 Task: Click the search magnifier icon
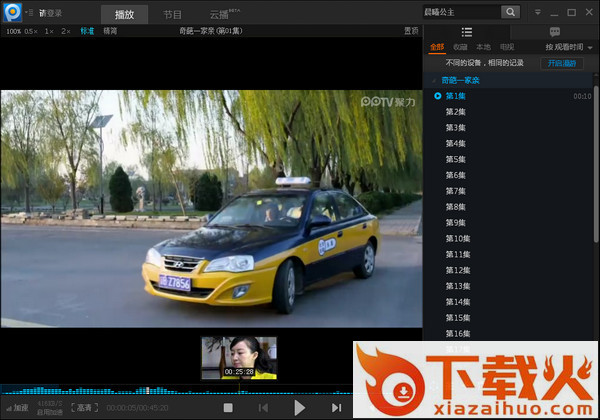coord(510,12)
